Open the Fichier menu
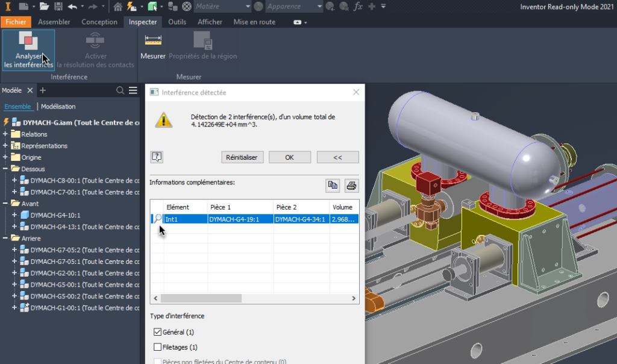 point(16,22)
